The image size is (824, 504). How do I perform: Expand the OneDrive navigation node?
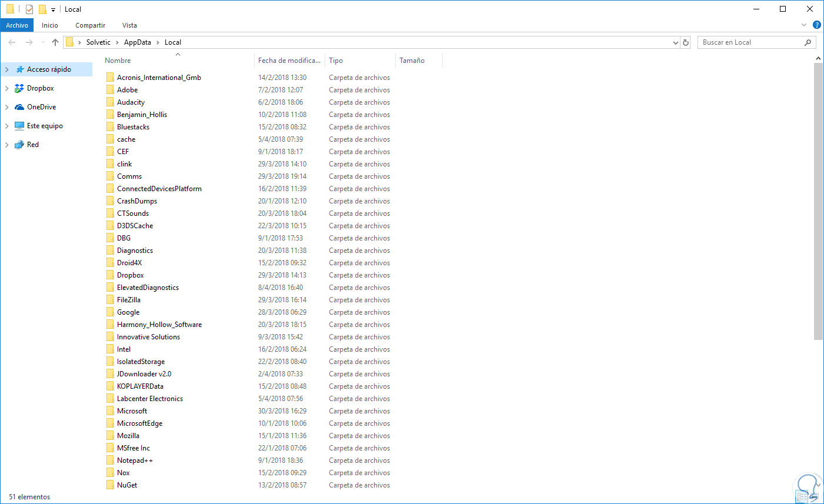click(7, 107)
